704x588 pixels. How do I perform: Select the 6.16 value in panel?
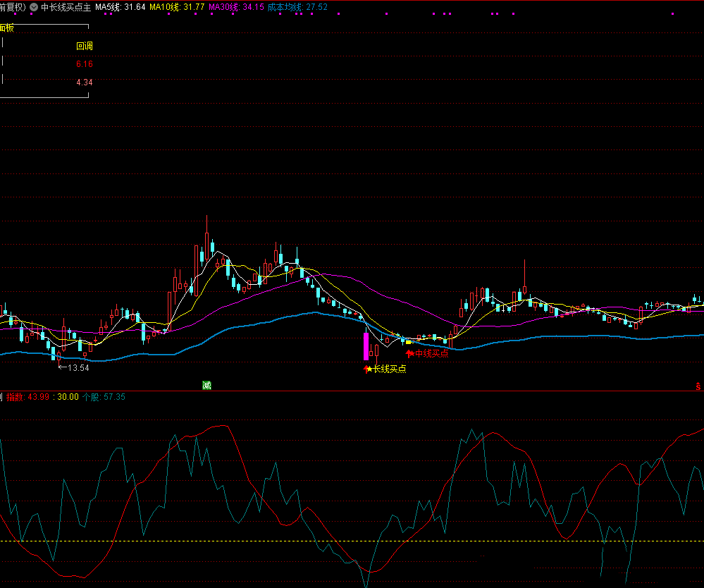pyautogui.click(x=85, y=64)
